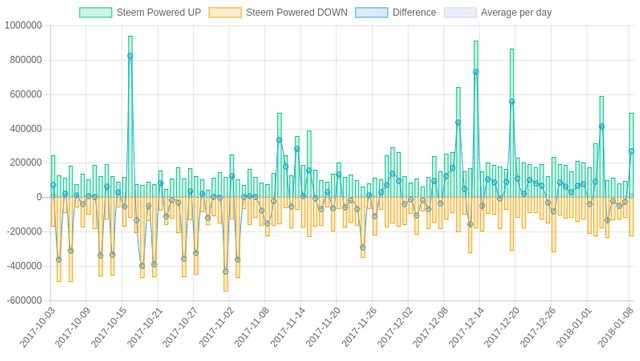This screenshot has height=361, width=640.
Task: Click the 2018-01-01 date label
Action: [x=573, y=328]
